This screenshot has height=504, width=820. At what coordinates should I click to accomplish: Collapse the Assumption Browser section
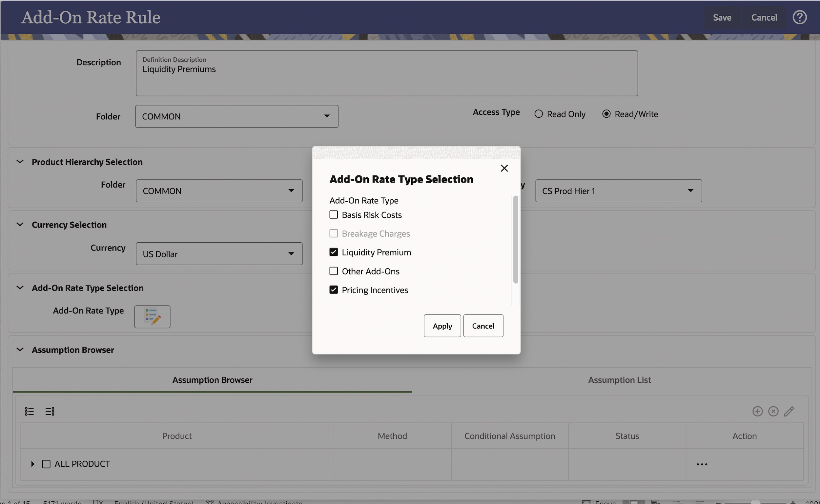point(20,350)
